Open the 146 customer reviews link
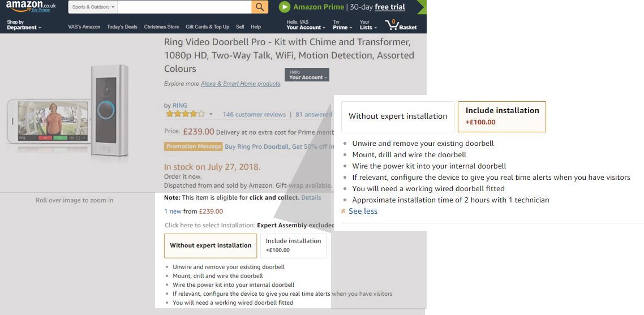This screenshot has width=644, height=315. point(254,114)
